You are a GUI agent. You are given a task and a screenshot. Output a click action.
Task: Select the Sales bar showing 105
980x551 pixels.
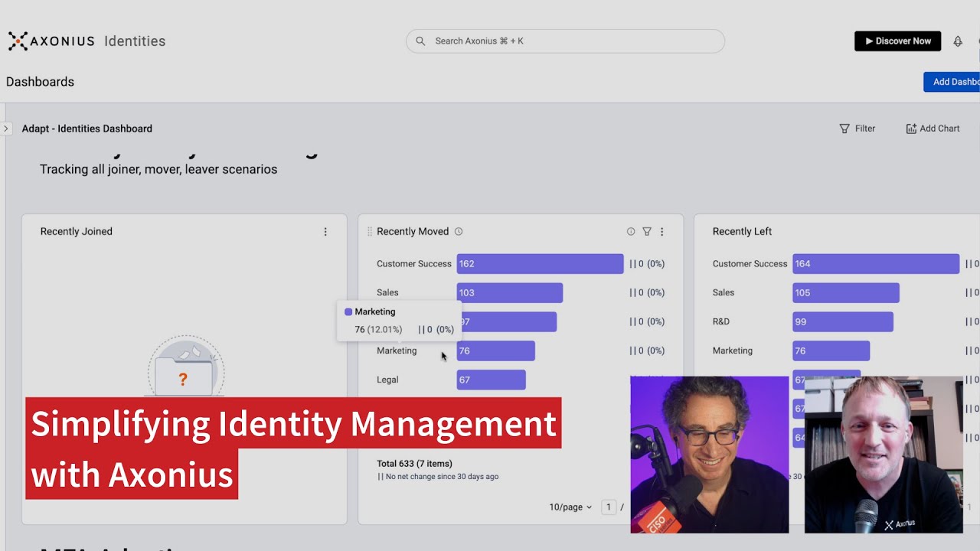click(x=846, y=293)
